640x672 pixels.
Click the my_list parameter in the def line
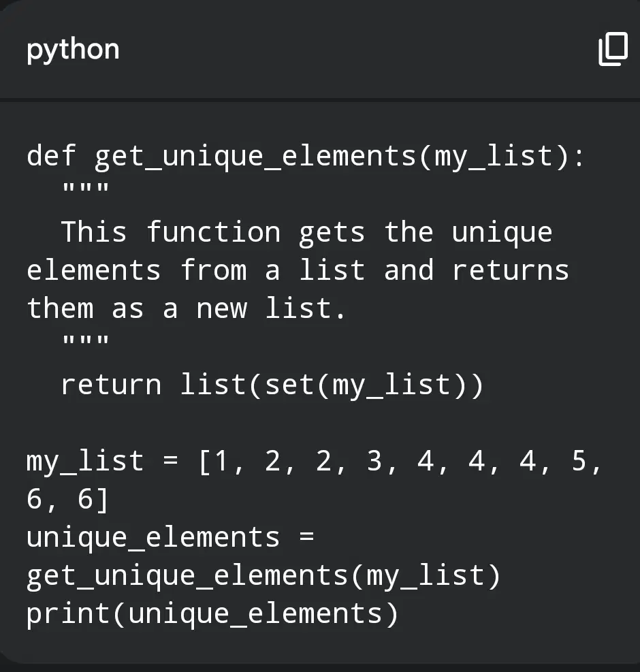494,157
